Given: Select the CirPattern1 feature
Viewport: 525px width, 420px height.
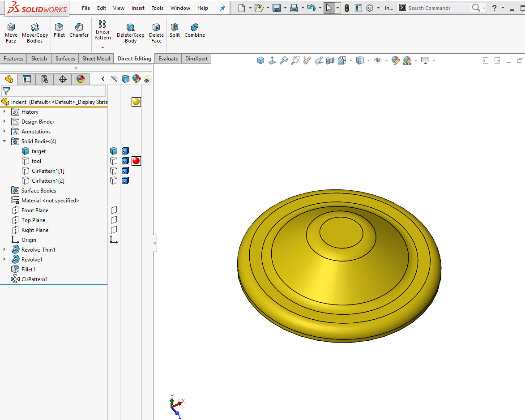Looking at the screenshot, I should tap(30, 279).
